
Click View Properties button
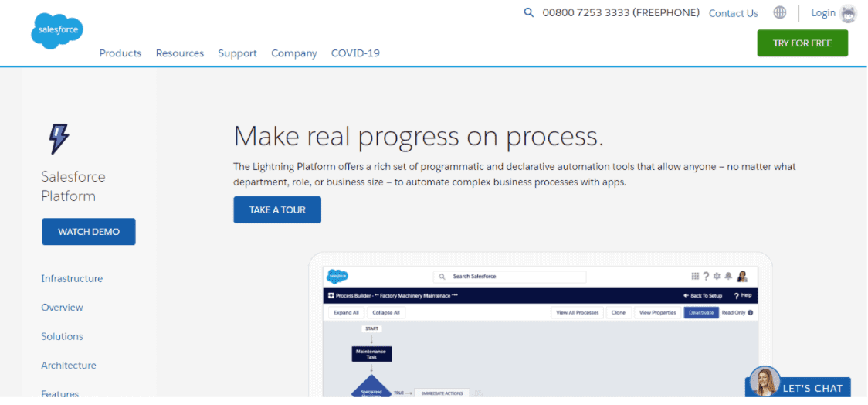click(x=658, y=312)
